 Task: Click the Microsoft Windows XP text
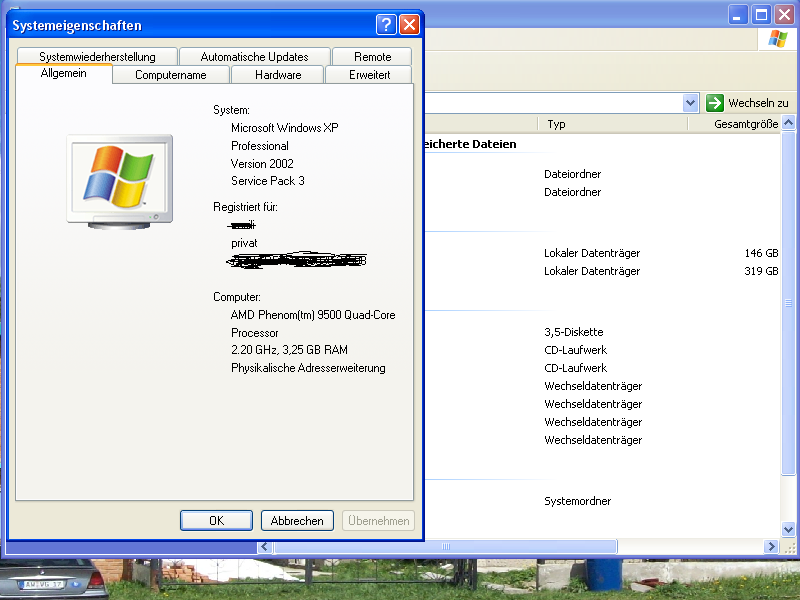[285, 128]
